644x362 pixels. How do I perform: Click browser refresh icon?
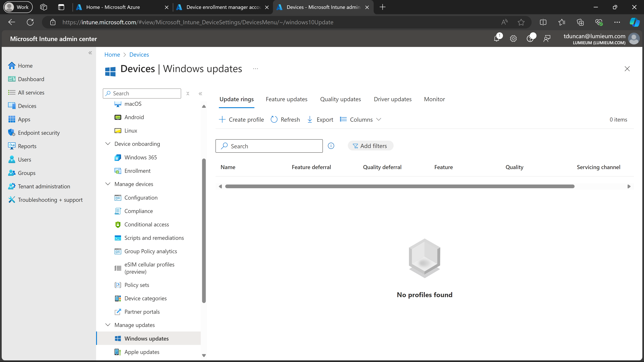tap(30, 22)
